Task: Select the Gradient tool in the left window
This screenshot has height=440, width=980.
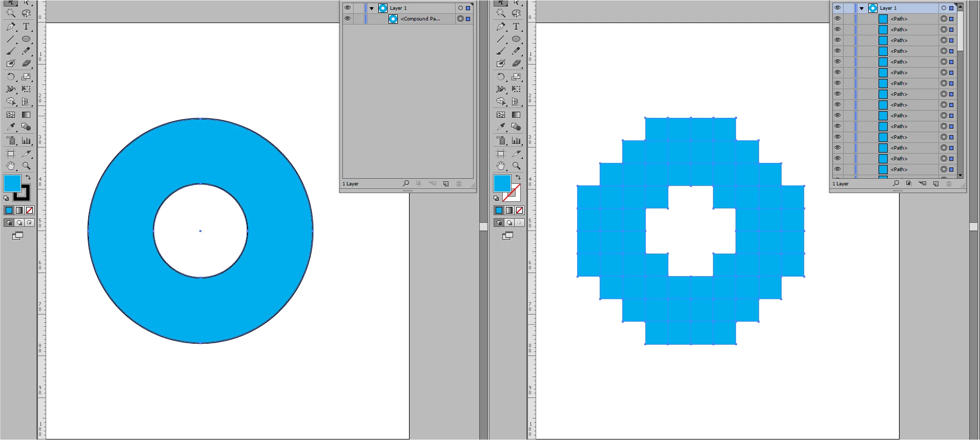Action: (26, 115)
